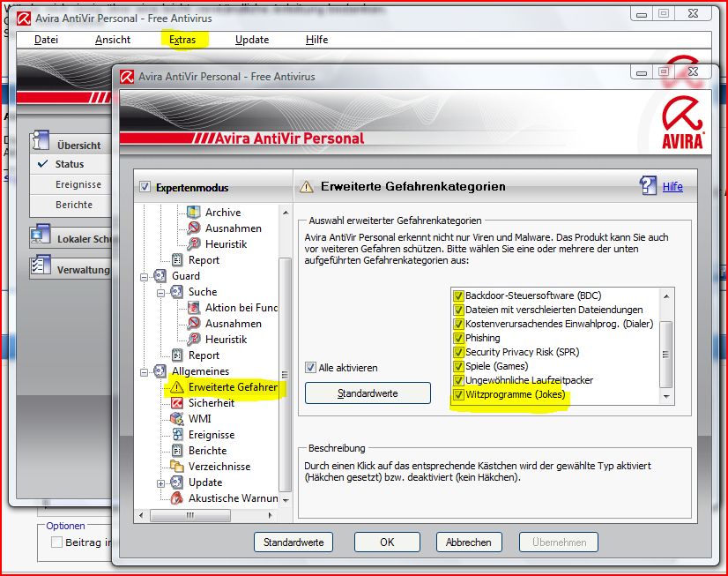Toggle the Expertenmodus checkbox
This screenshot has width=728, height=576.
pos(145,187)
